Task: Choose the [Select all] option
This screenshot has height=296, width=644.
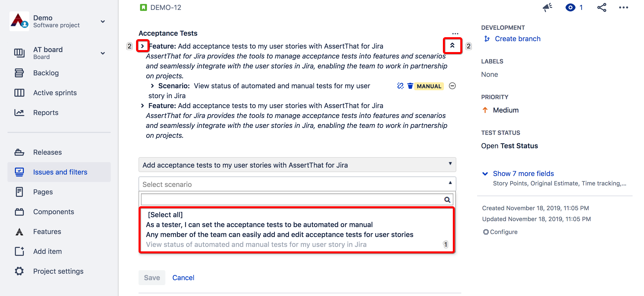Action: pyautogui.click(x=165, y=215)
